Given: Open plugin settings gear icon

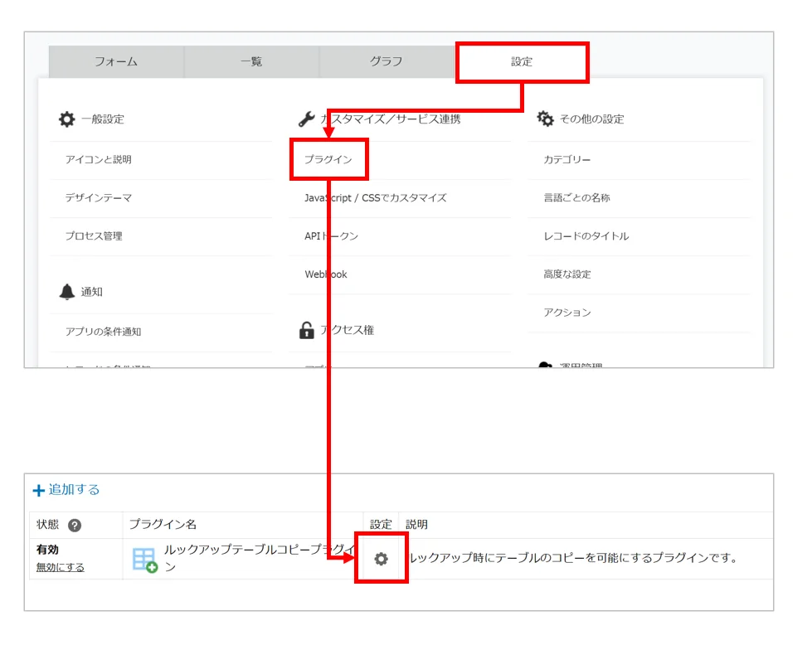Looking at the screenshot, I should coord(382,559).
